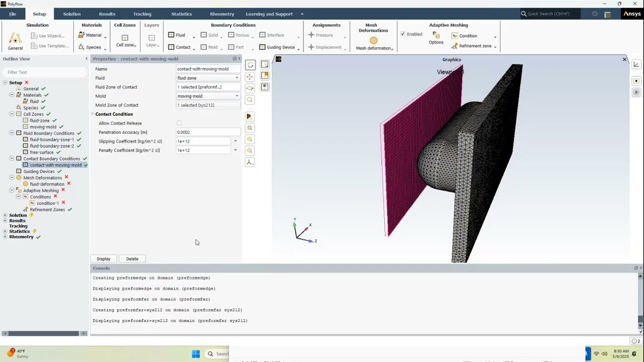Click the Material ribbon button
This screenshot has width=644, height=362.
[90, 35]
